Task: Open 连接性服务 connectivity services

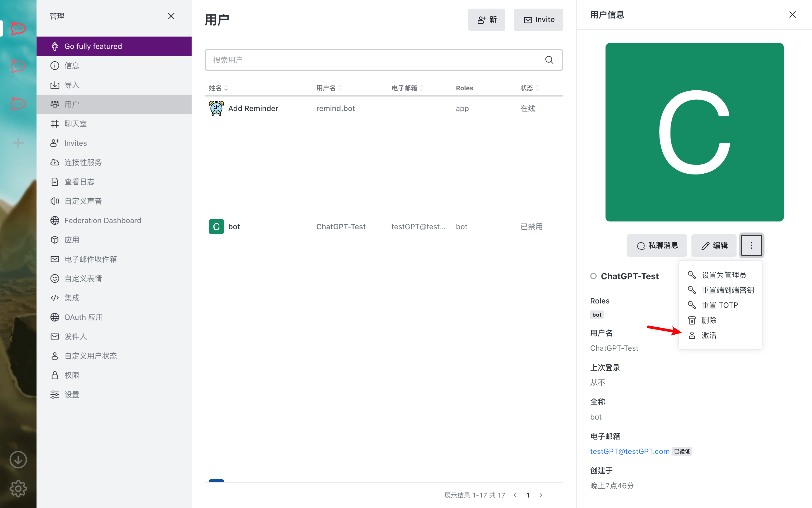Action: (x=114, y=162)
